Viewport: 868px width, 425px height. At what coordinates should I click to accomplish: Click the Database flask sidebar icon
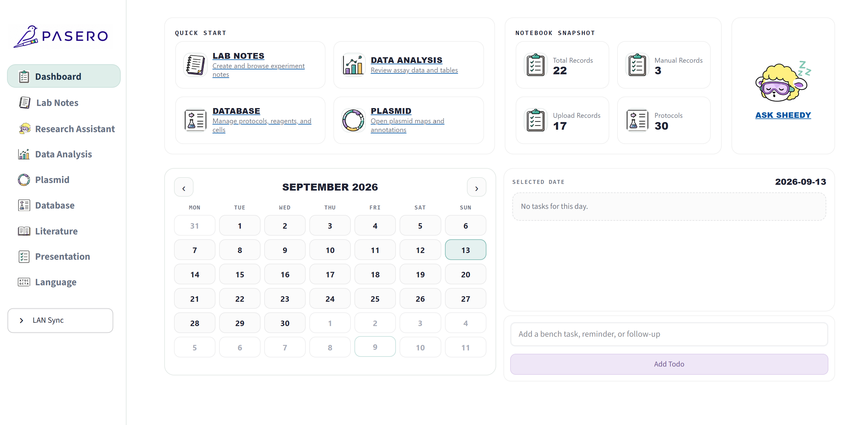24,205
